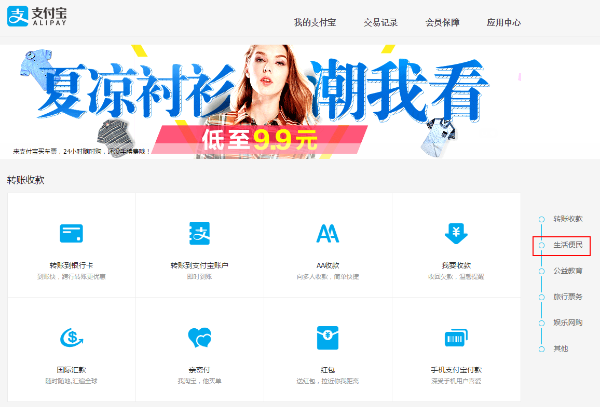The width and height of the screenshot is (600, 407).
Task: Select the 亲密付 double hearts icon
Action: point(200,336)
